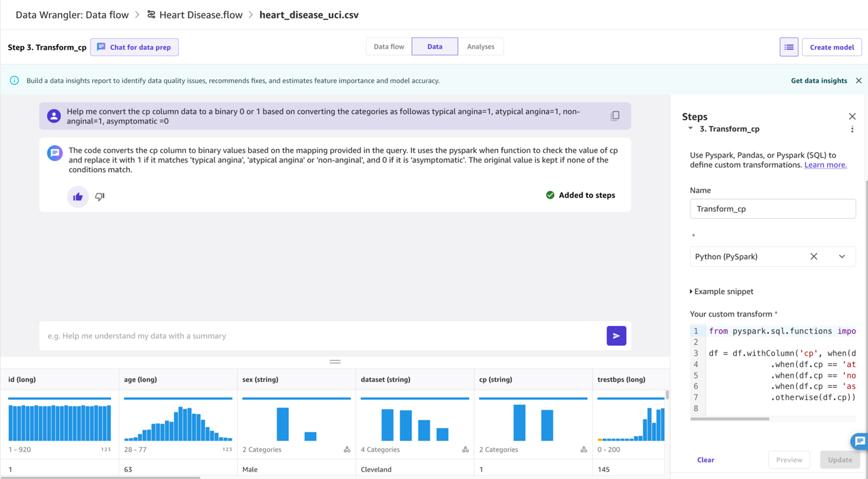This screenshot has width=868, height=479.
Task: Click the Preview button
Action: point(789,460)
